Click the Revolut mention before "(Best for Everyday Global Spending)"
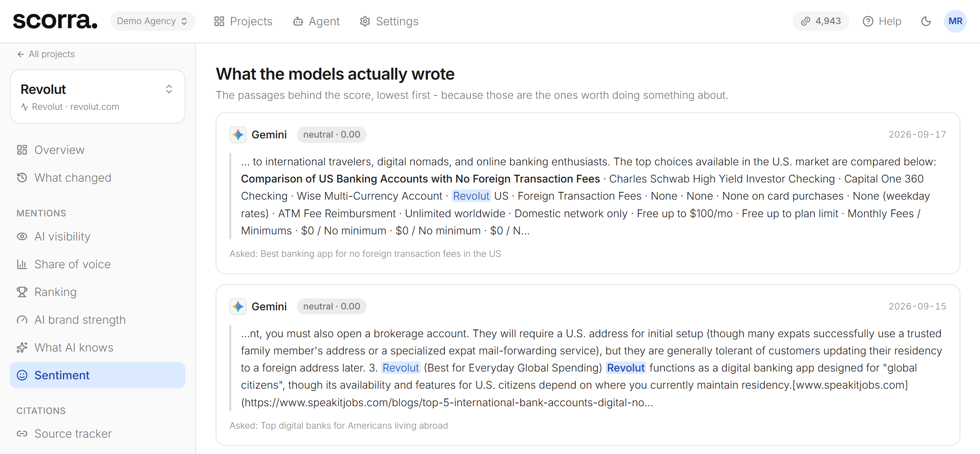Viewport: 980px width, 454px height. tap(401, 368)
